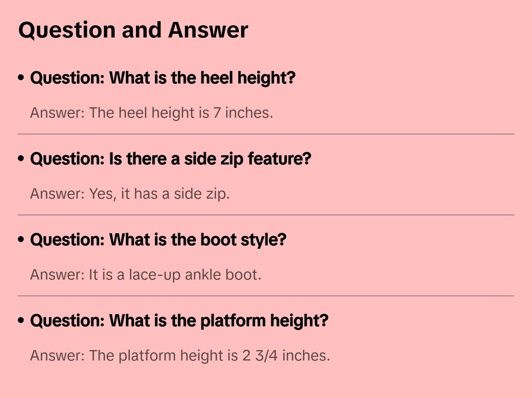Click the answer stating 7 inches

[x=152, y=113]
